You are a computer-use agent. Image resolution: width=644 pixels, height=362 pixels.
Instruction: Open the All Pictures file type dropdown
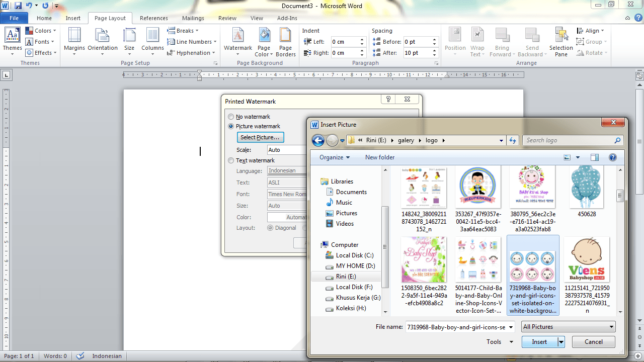(568, 326)
